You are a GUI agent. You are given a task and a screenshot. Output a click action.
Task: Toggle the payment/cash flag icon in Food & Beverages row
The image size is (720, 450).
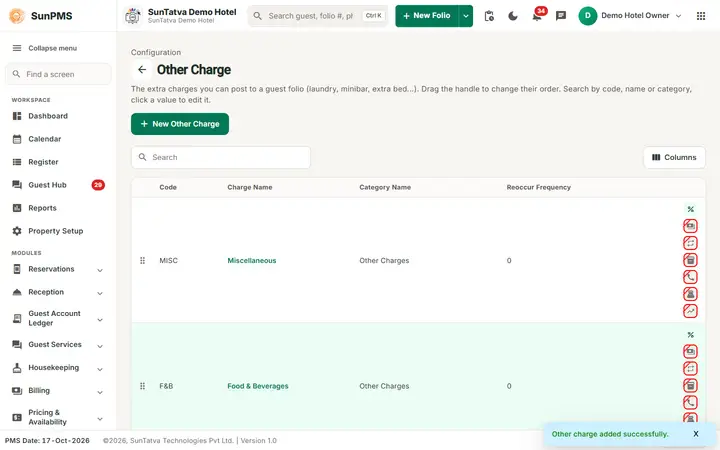[x=690, y=352]
